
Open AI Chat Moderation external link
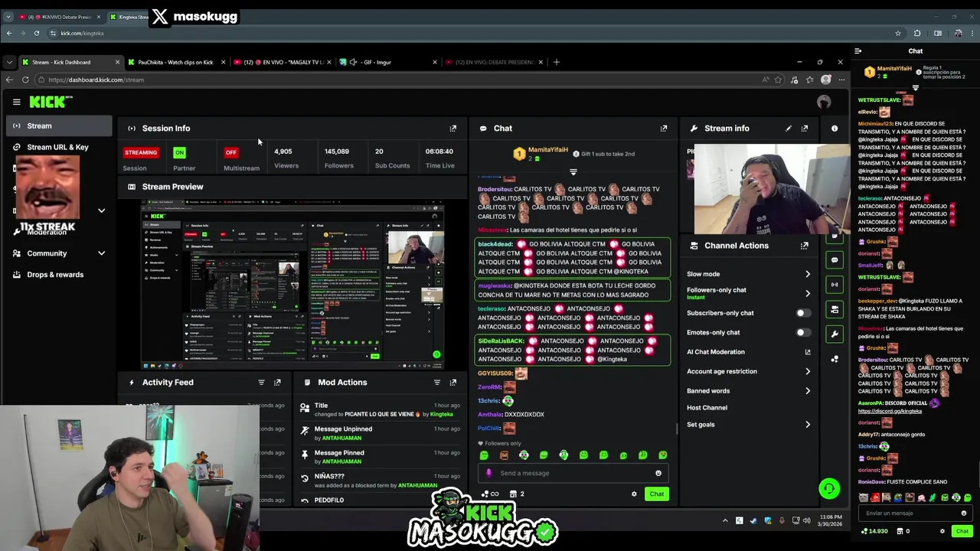807,352
